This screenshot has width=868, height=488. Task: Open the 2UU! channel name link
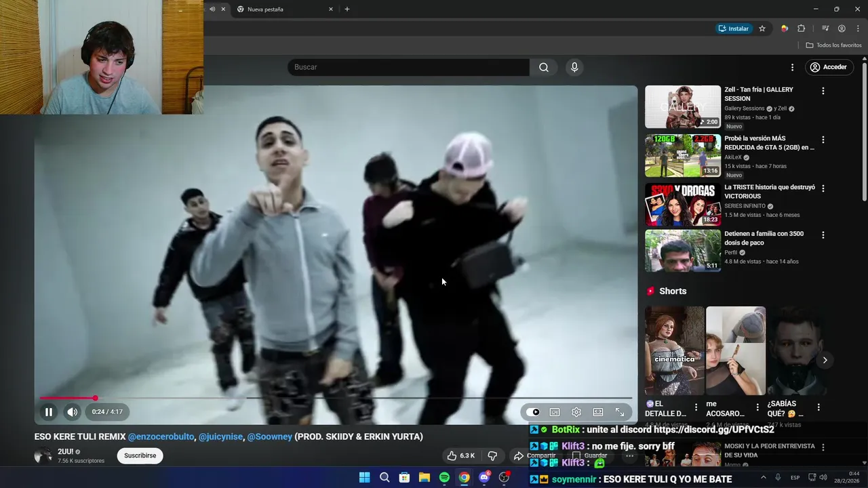click(x=66, y=451)
